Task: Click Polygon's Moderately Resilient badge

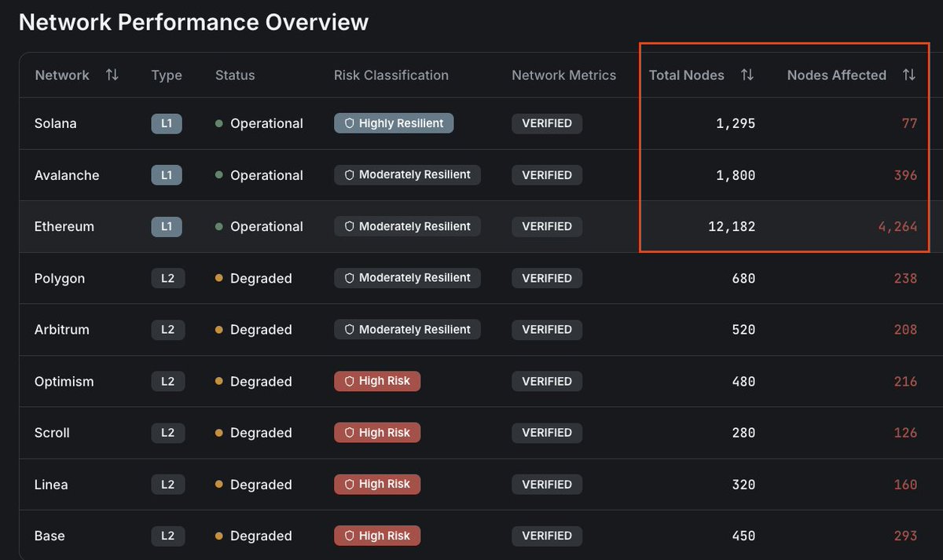Action: click(407, 278)
